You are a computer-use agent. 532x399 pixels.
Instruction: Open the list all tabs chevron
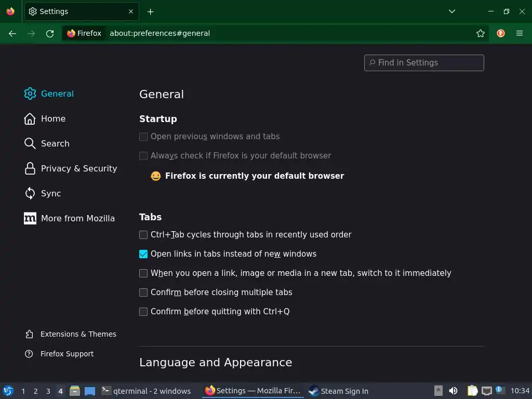click(x=452, y=11)
